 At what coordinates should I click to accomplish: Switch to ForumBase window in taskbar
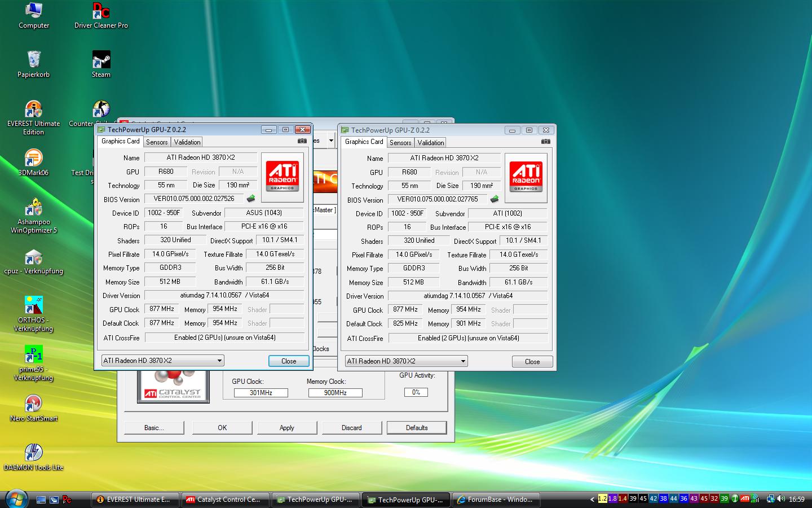coord(495,500)
